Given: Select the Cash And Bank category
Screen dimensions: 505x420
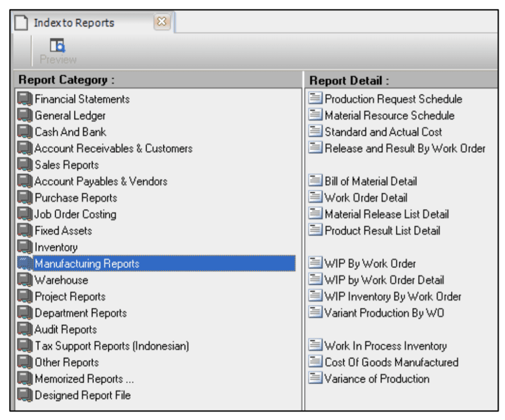Looking at the screenshot, I should 70,132.
